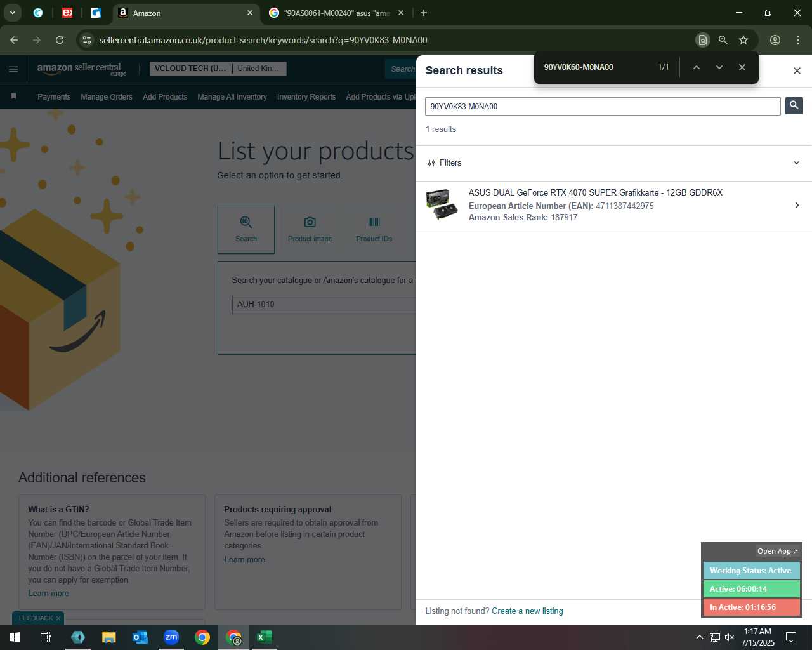
Task: Click the magnifier search button in results panel
Action: pos(794,105)
